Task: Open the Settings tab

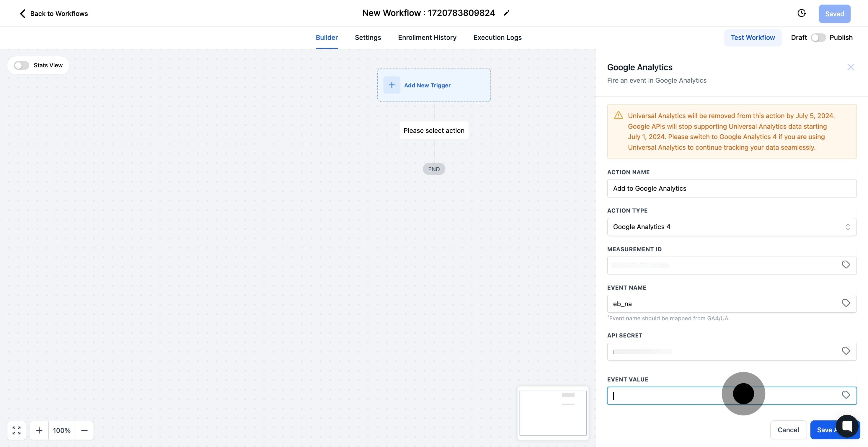Action: coord(368,37)
